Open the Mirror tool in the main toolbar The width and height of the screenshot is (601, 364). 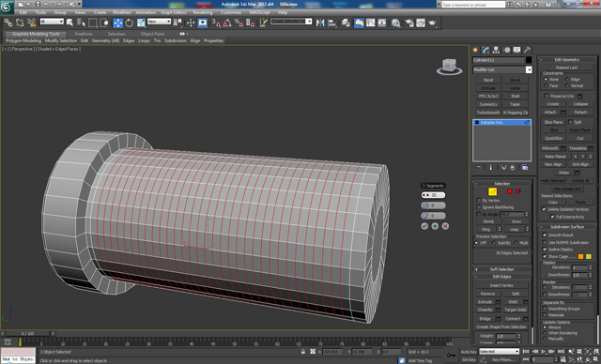pos(320,23)
